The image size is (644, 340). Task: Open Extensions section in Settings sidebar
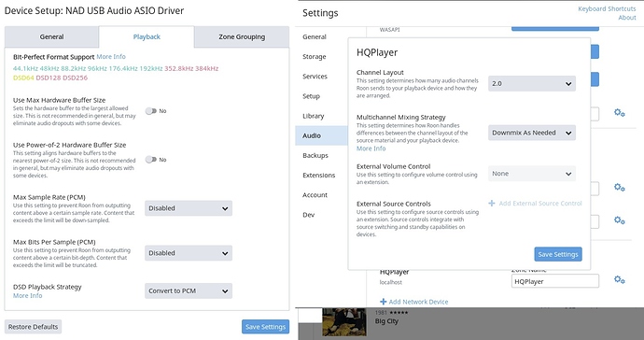(318, 176)
